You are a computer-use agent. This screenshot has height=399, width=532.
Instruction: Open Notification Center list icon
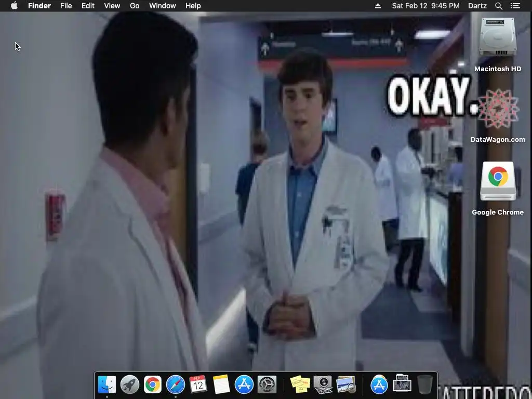[x=515, y=6]
